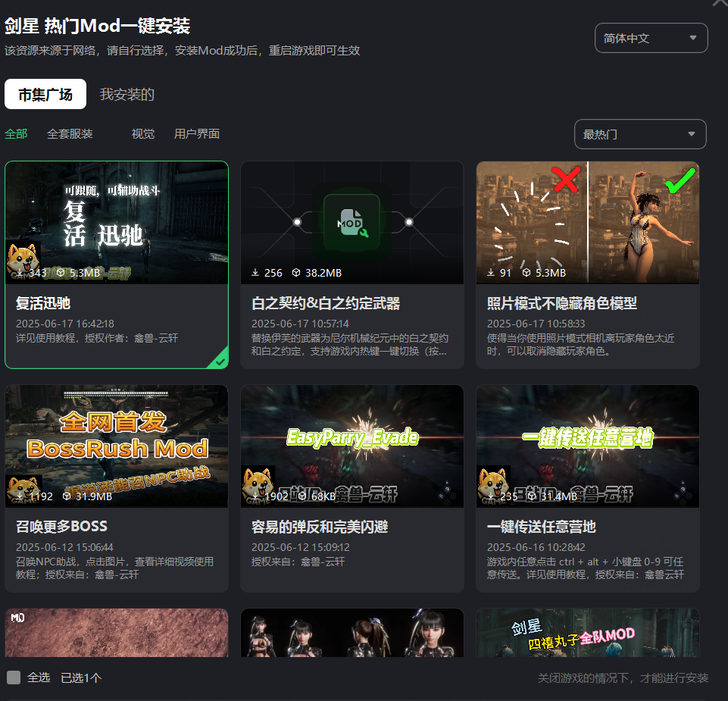The width and height of the screenshot is (728, 701).
Task: Open the 复活迅驰 mod title
Action: click(43, 303)
